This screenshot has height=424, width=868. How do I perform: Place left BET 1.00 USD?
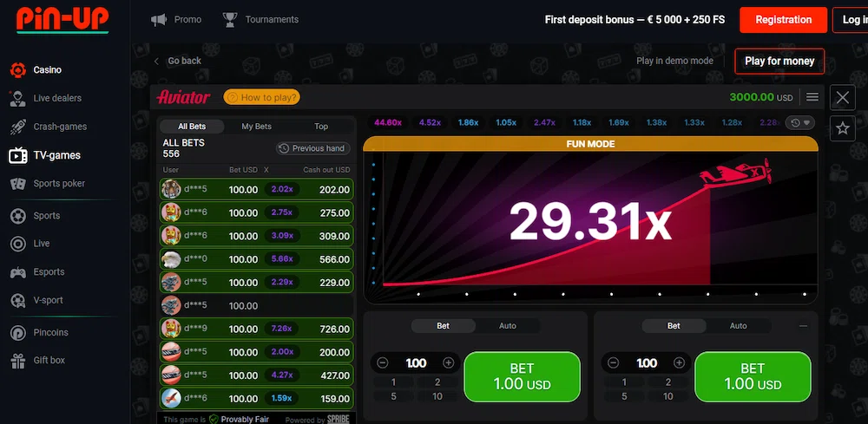(x=522, y=377)
